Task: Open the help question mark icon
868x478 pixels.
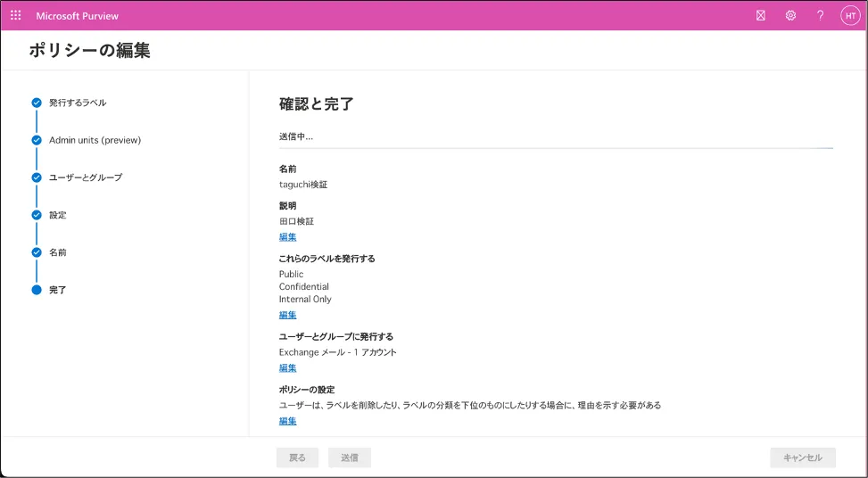Action: (820, 15)
